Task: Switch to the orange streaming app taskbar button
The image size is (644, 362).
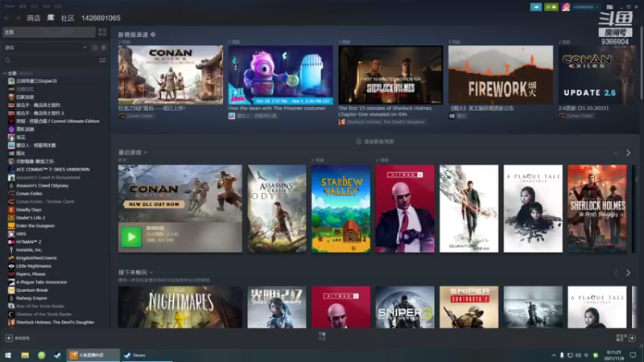Action: [x=93, y=355]
